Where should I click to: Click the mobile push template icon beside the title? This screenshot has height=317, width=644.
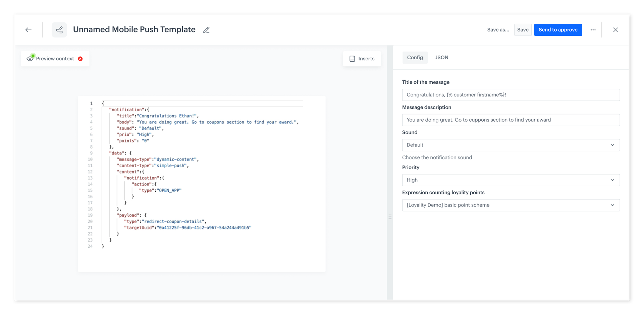(x=59, y=29)
